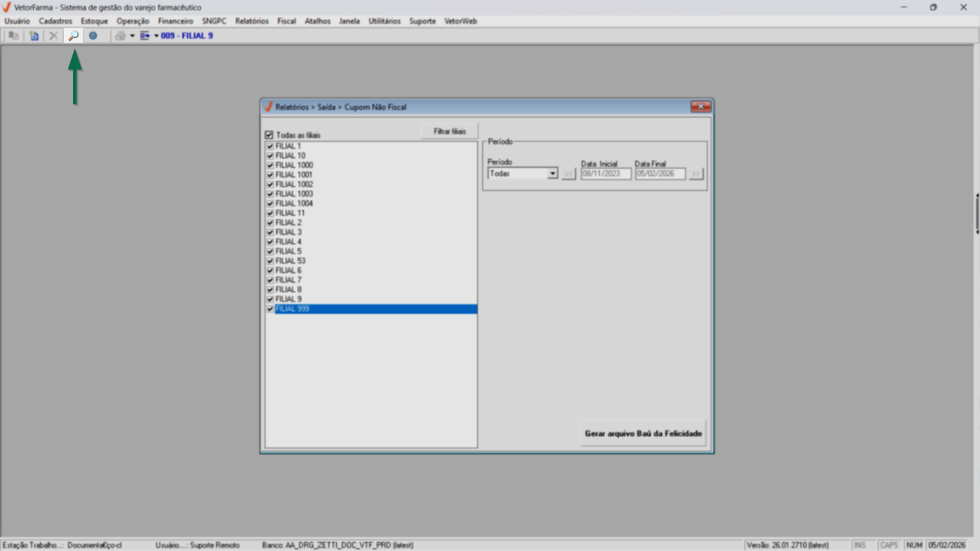Click the magnifying glass search icon
This screenshot has height=551, width=980.
(73, 36)
